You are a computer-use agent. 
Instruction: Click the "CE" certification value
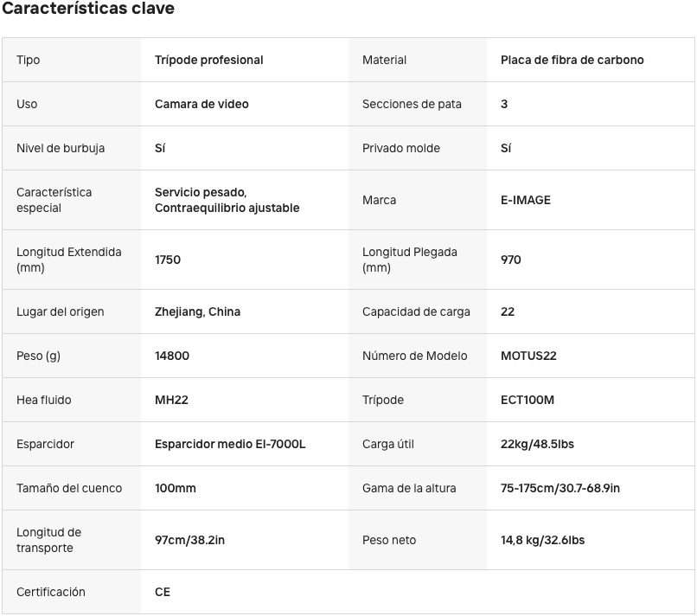[163, 592]
